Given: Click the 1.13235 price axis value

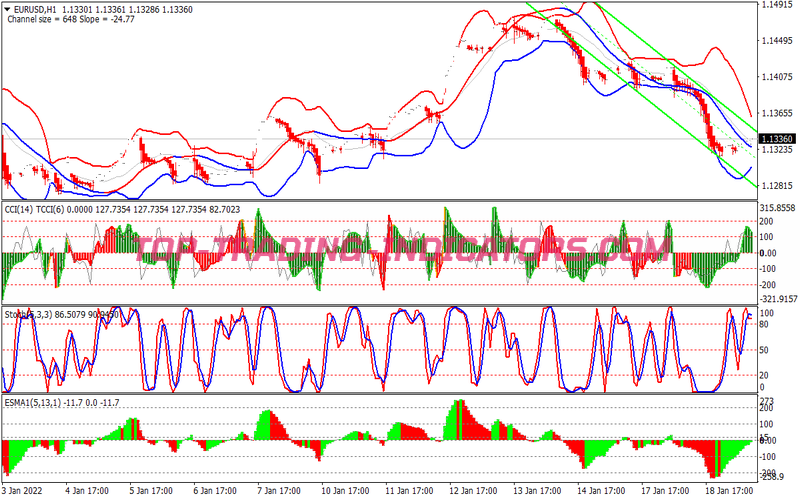Looking at the screenshot, I should (777, 149).
